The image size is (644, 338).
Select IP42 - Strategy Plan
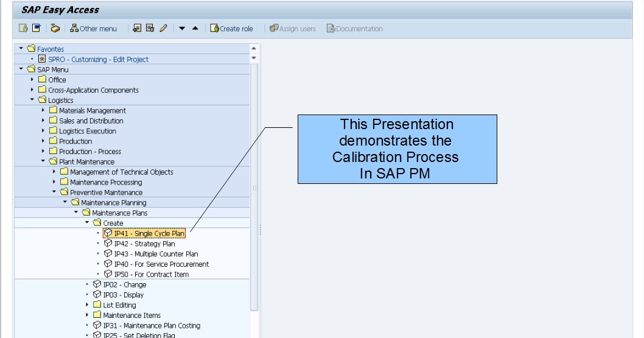pos(145,244)
